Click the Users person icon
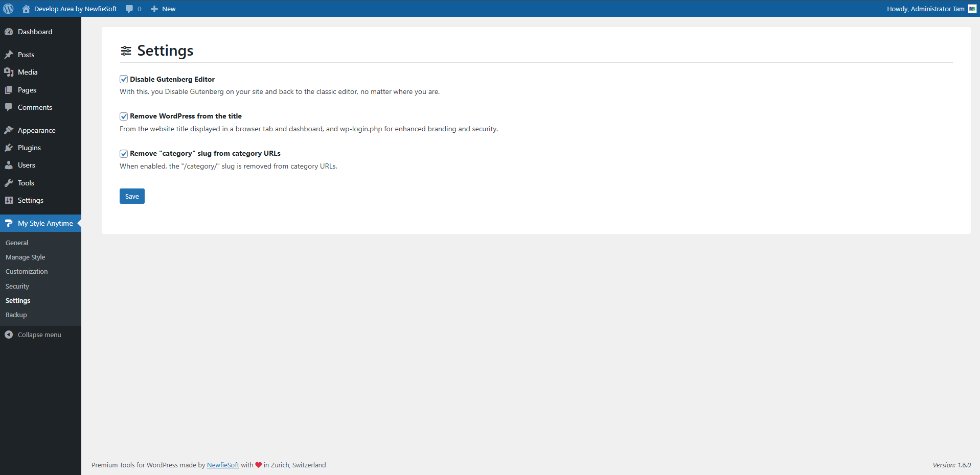The height and width of the screenshot is (475, 980). coord(9,165)
